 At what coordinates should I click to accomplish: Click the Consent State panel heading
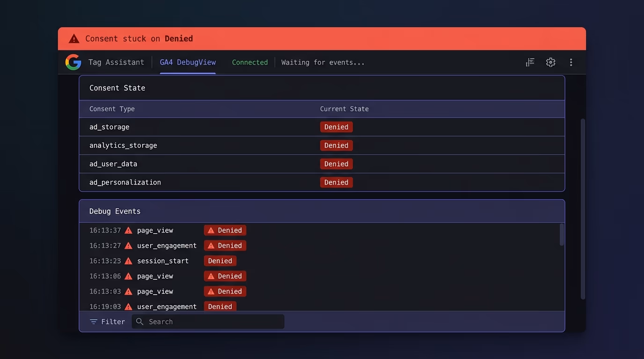click(117, 88)
